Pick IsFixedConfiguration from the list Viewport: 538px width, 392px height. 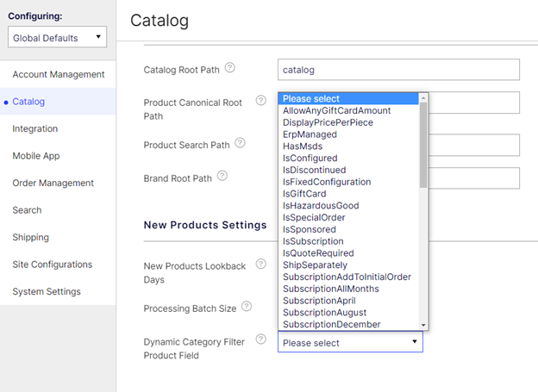pyautogui.click(x=348, y=182)
